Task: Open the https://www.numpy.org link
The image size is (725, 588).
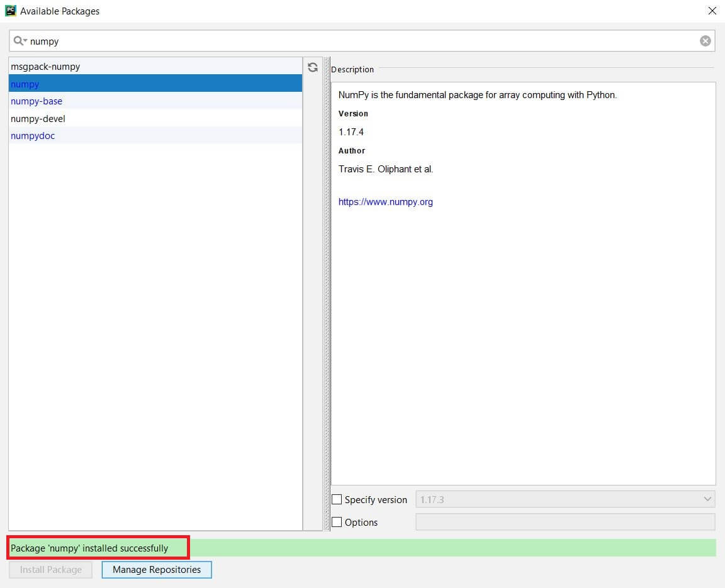Action: [x=386, y=202]
